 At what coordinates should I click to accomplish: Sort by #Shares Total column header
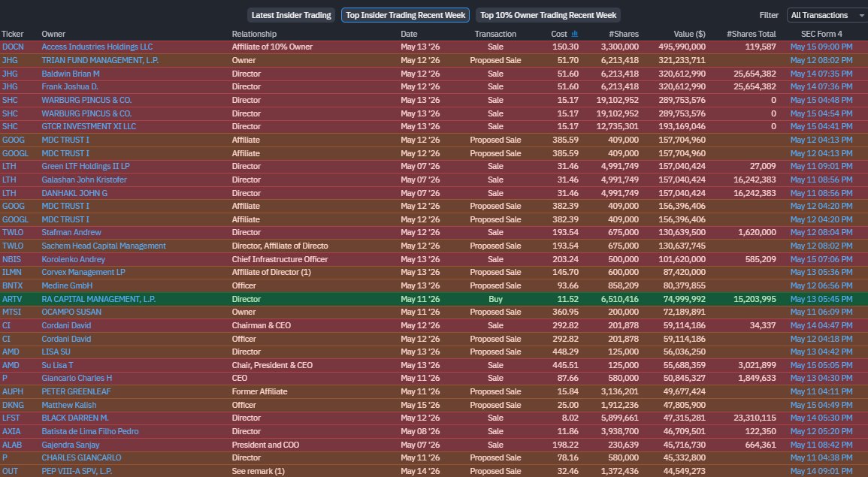point(752,34)
